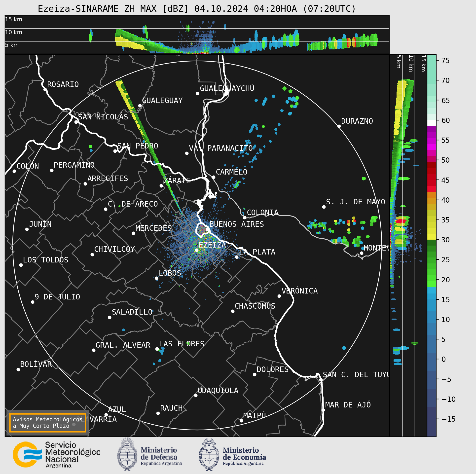
Task: Click the red echo core near Montevideo
Action: click(354, 221)
